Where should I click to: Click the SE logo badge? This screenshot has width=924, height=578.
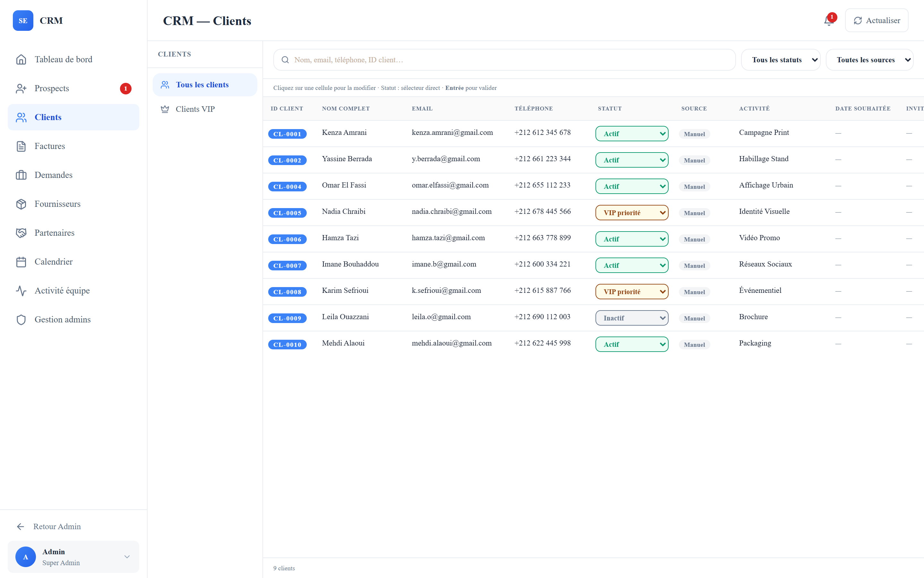pos(23,21)
